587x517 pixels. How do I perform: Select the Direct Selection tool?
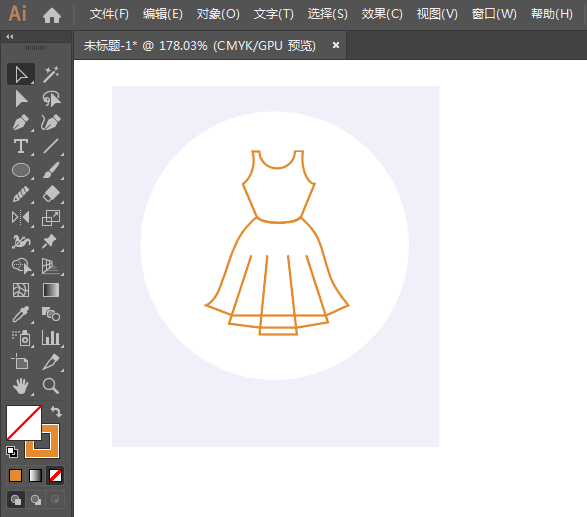(21, 99)
